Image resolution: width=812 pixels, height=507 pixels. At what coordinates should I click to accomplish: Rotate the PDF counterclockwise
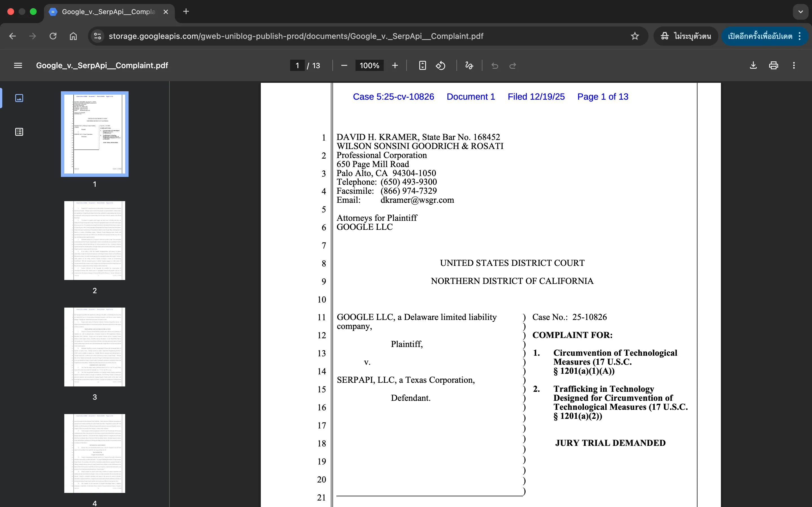(441, 65)
